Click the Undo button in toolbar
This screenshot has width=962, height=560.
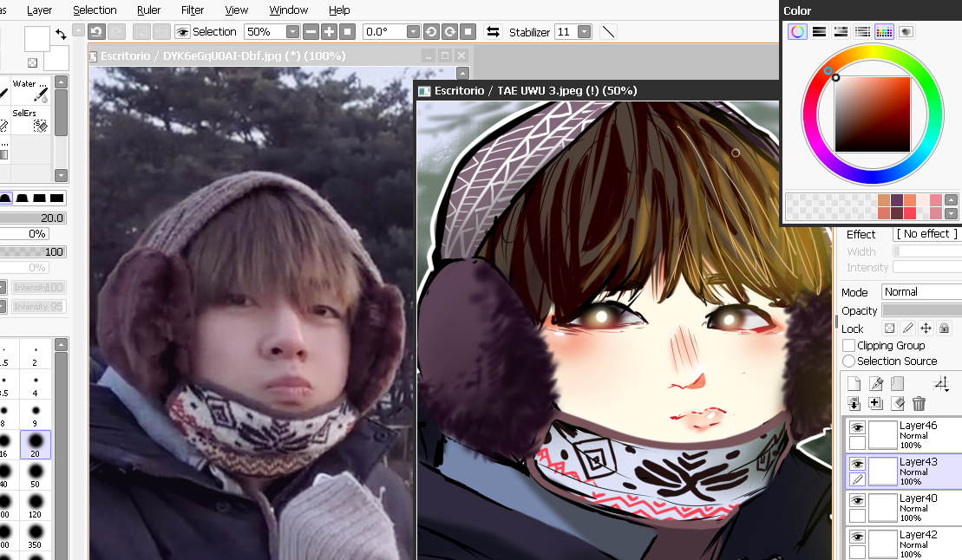[96, 32]
